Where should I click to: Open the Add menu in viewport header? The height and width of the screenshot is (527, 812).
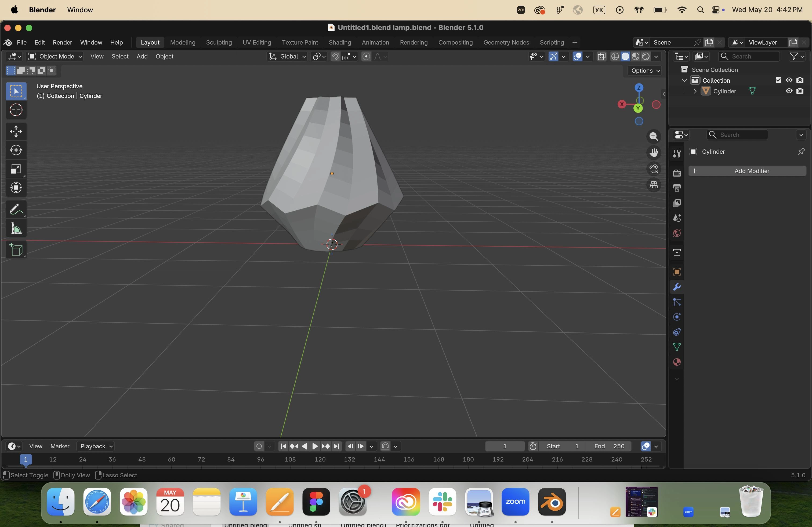142,57
